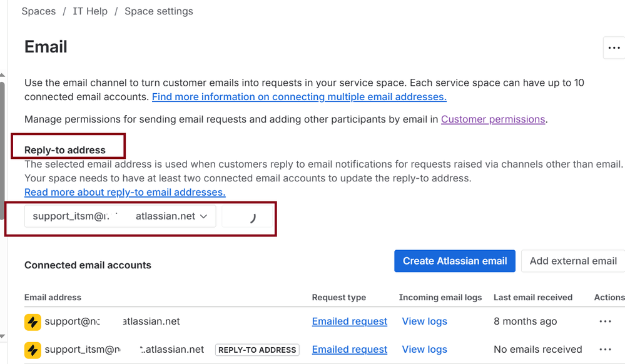Viewport: 625px width, 364px height.
Task: Click the scrollbar down arrow on left panel
Action: tap(2, 336)
